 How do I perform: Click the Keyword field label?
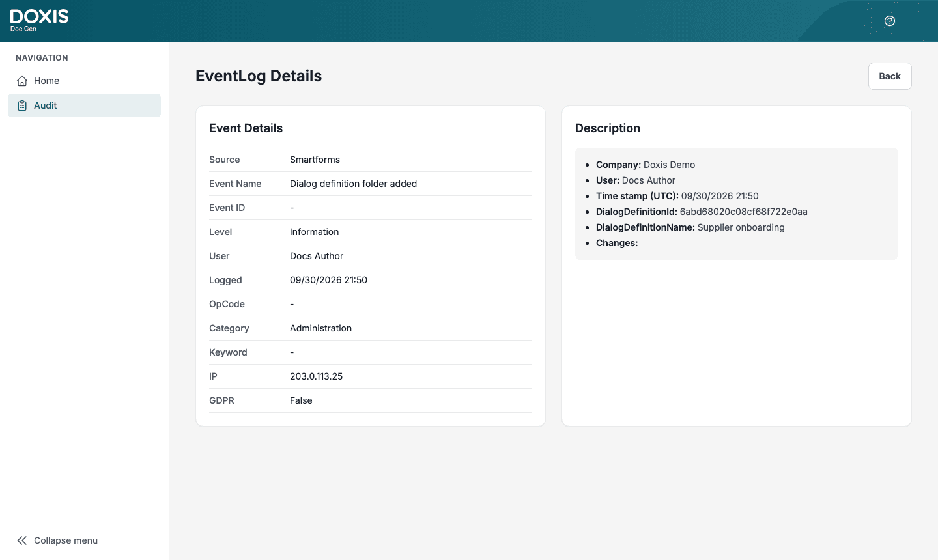228,352
